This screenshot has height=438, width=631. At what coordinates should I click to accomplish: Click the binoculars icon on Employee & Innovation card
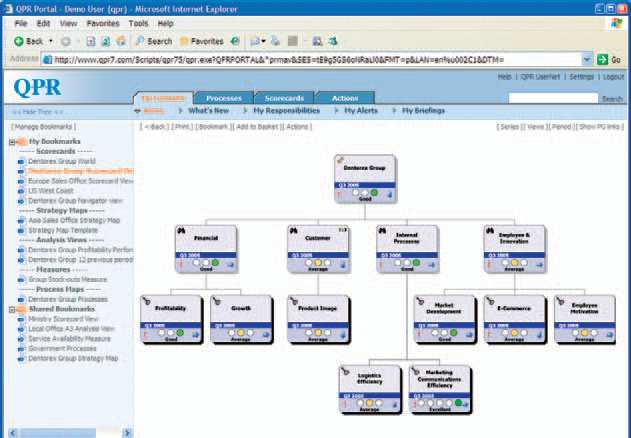point(490,231)
